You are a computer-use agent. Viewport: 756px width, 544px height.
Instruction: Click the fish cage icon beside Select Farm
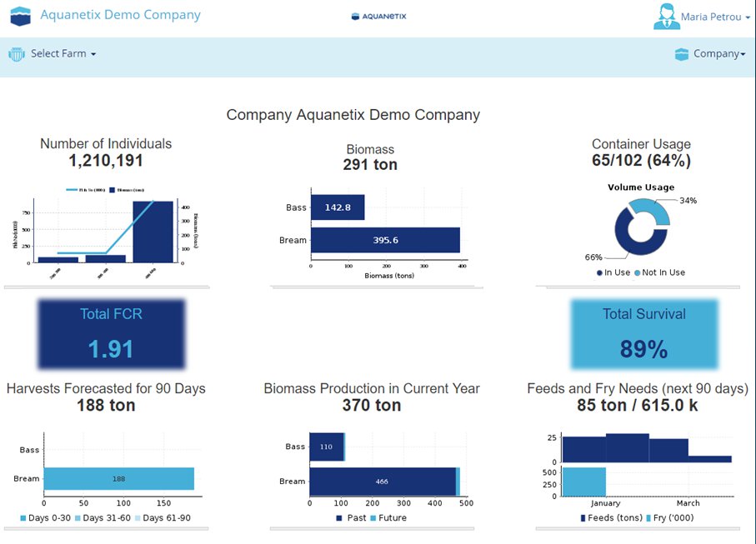click(x=17, y=54)
